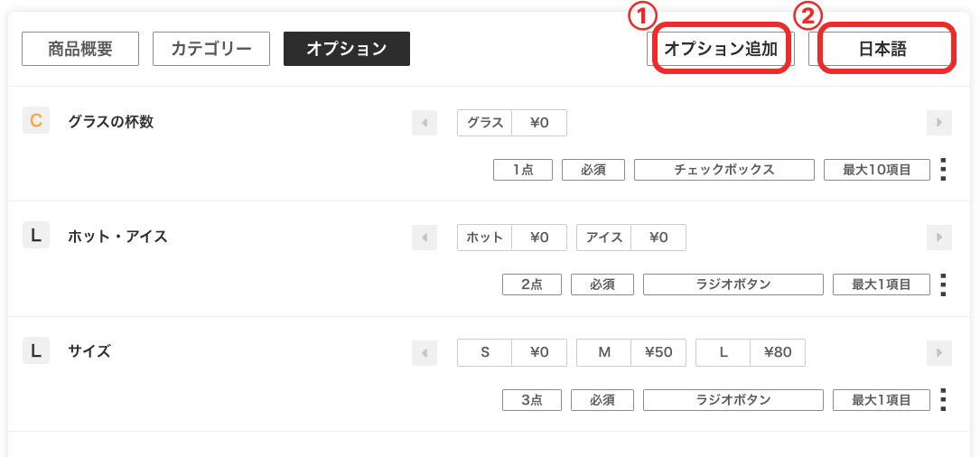Toggle 必須 setting for サイズ

coord(602,399)
